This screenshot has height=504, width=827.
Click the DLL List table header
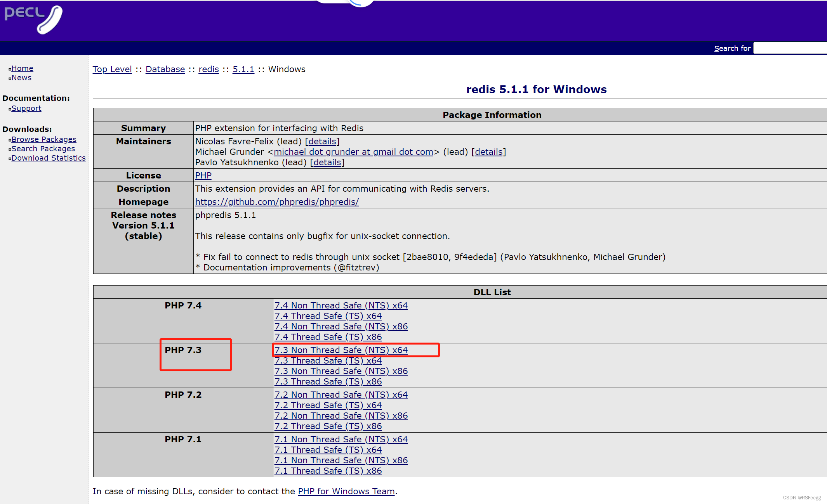click(x=492, y=292)
